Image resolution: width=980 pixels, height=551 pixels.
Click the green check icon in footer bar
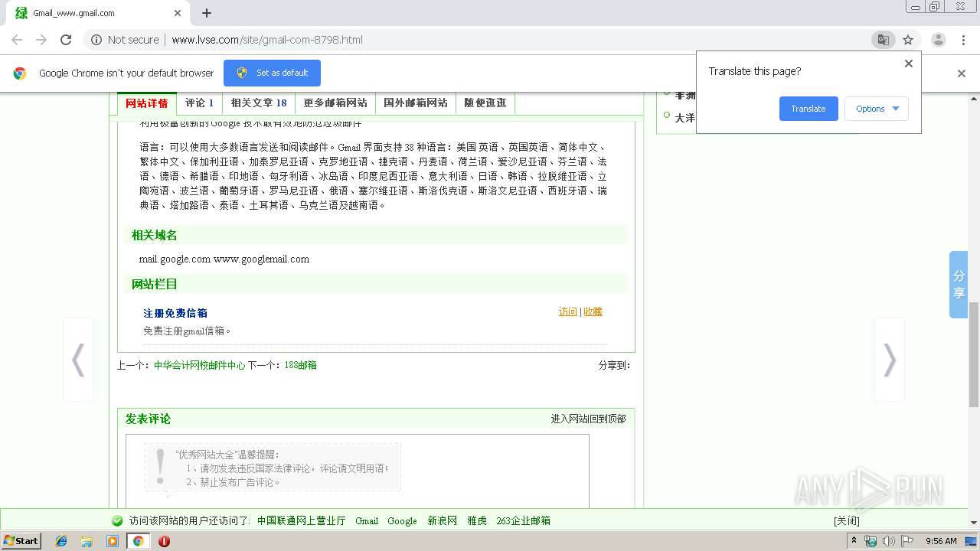117,520
